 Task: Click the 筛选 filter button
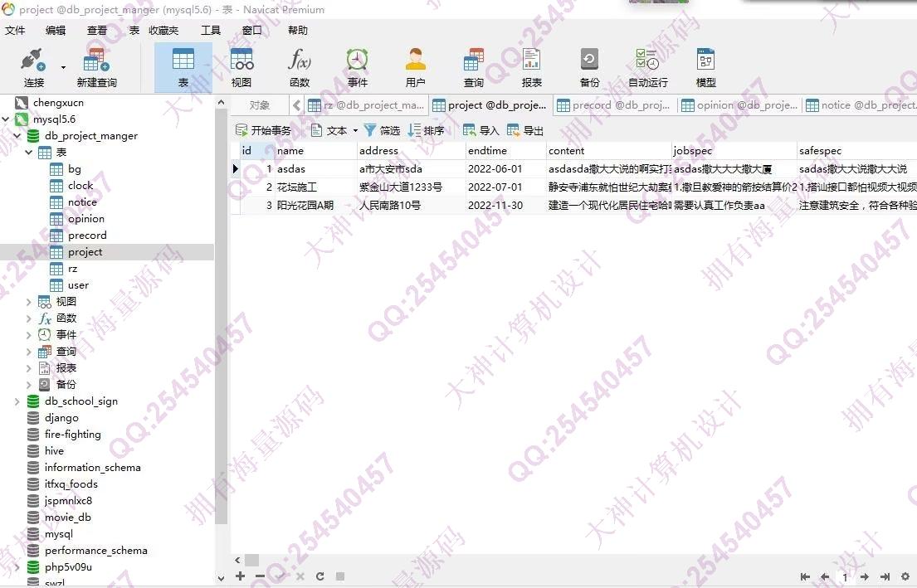pyautogui.click(x=382, y=130)
